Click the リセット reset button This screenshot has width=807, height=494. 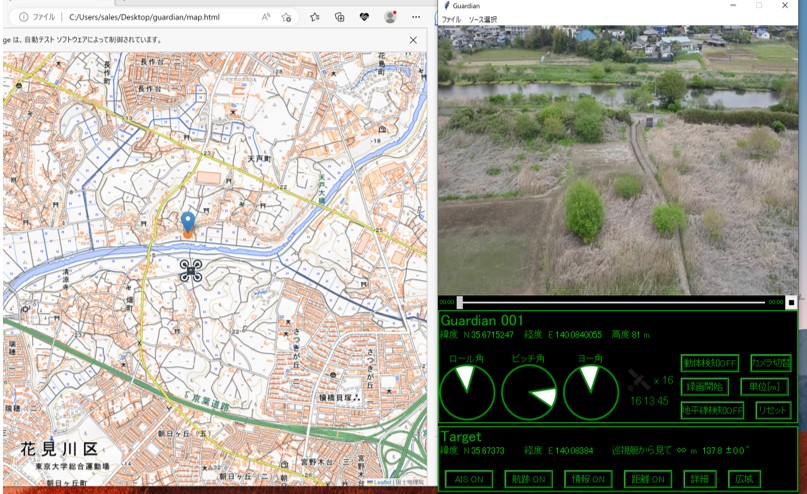(773, 410)
